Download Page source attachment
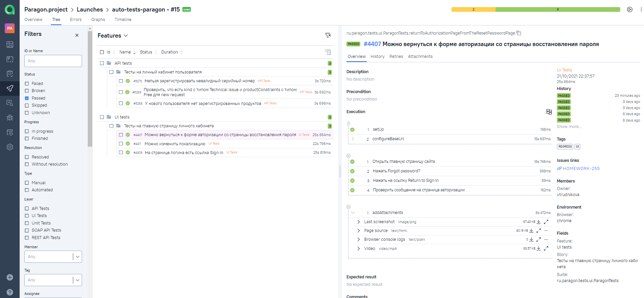Screen dimensions: 644x298 point(531,231)
